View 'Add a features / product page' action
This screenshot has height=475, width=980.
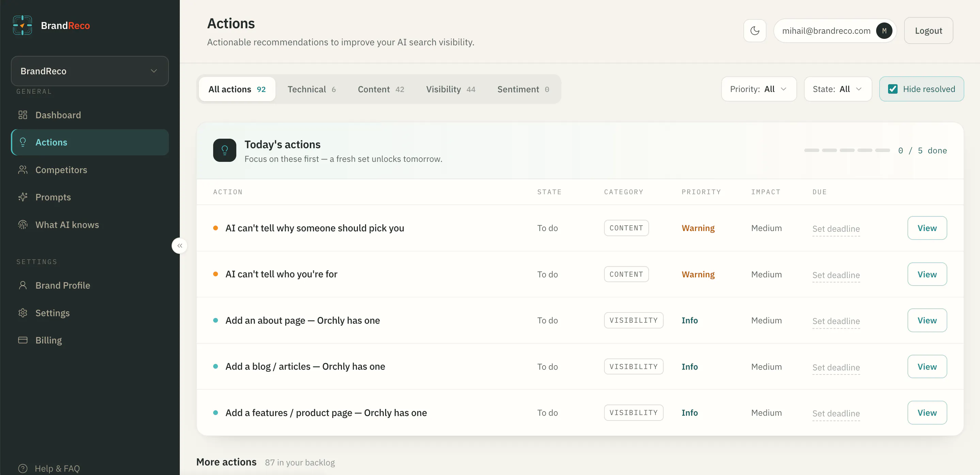927,413
